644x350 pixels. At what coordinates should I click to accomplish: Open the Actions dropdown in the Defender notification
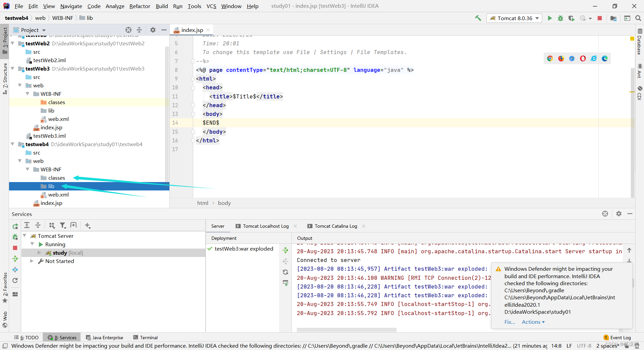pyautogui.click(x=533, y=322)
